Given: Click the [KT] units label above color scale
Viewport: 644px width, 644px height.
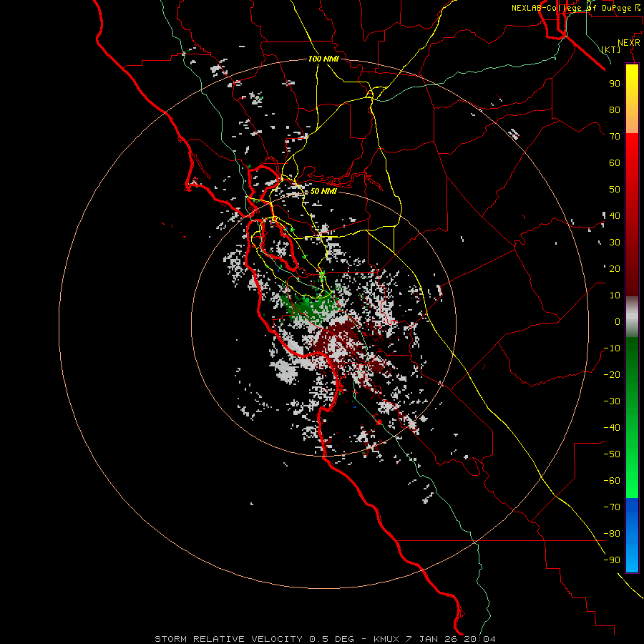Looking at the screenshot, I should coord(611,49).
